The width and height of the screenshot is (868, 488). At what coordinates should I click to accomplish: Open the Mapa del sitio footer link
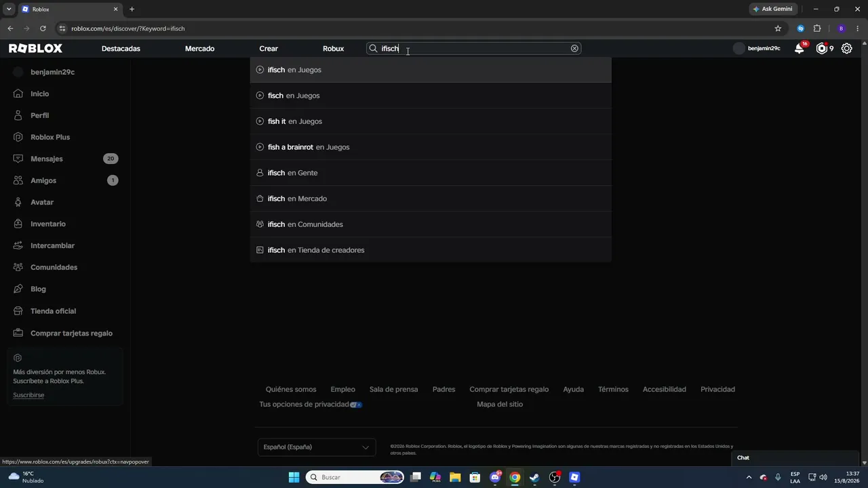click(x=500, y=405)
